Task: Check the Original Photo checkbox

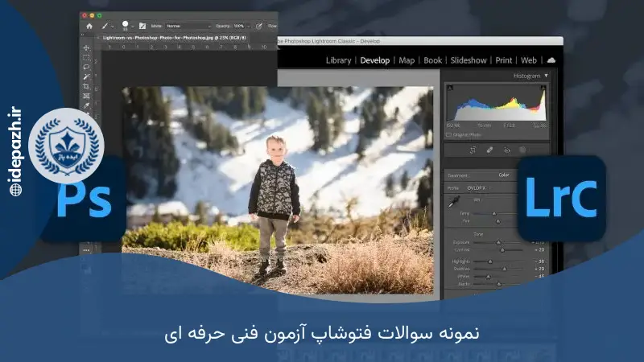Action: [x=448, y=134]
